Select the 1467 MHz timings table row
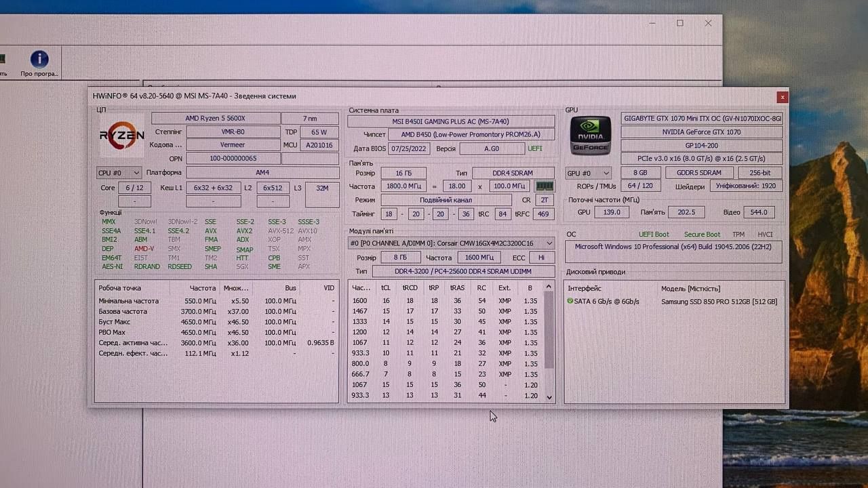The width and height of the screenshot is (868, 488). coord(446,311)
